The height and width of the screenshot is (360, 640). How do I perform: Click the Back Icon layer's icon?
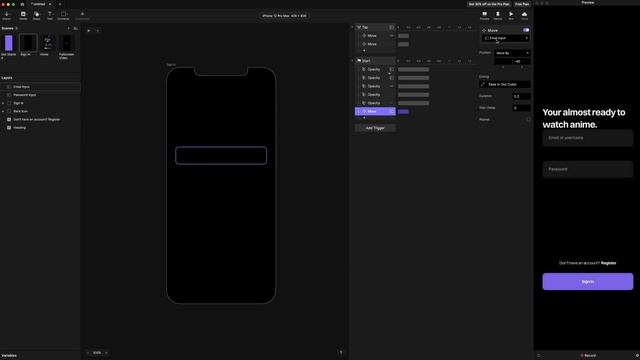[x=9, y=111]
